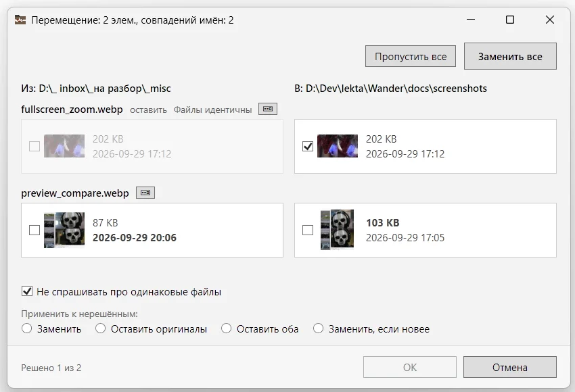The image size is (575, 392).
Task: Click the date "2026-09-29 17:05"
Action: click(405, 238)
